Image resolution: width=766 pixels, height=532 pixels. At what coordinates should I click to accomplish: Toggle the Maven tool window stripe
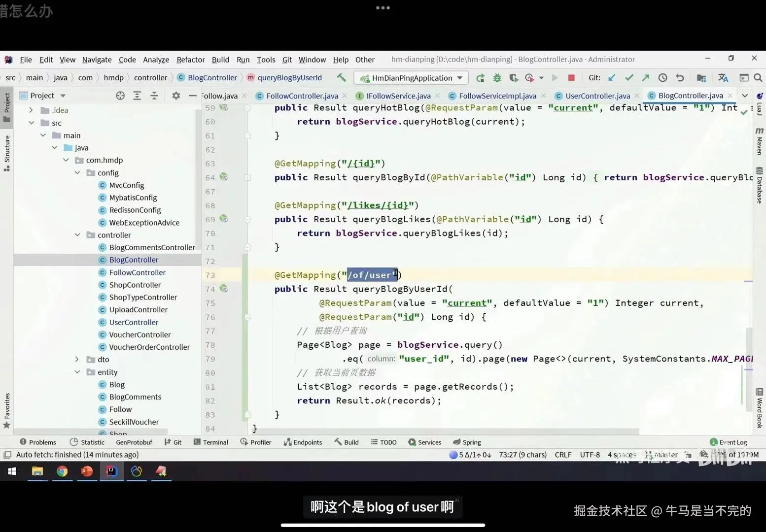tap(760, 141)
